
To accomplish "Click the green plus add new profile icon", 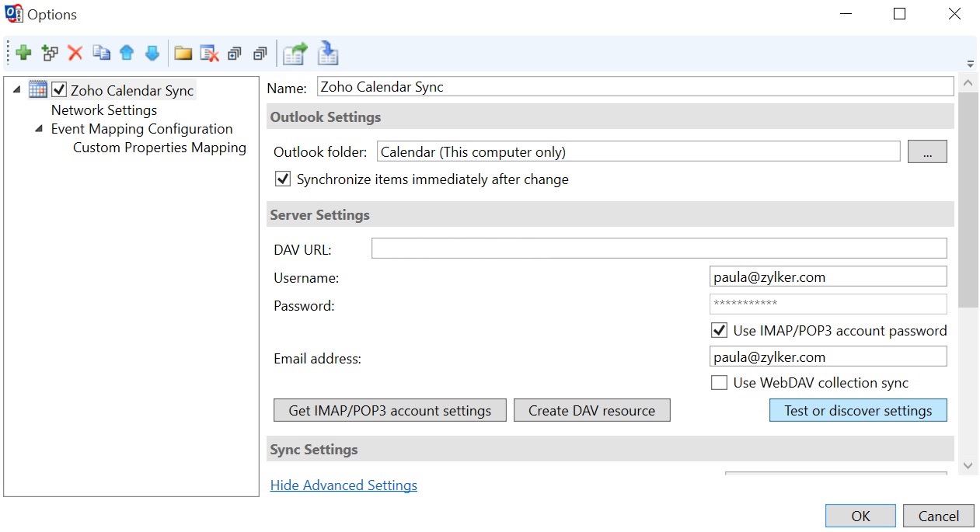I will pyautogui.click(x=24, y=54).
